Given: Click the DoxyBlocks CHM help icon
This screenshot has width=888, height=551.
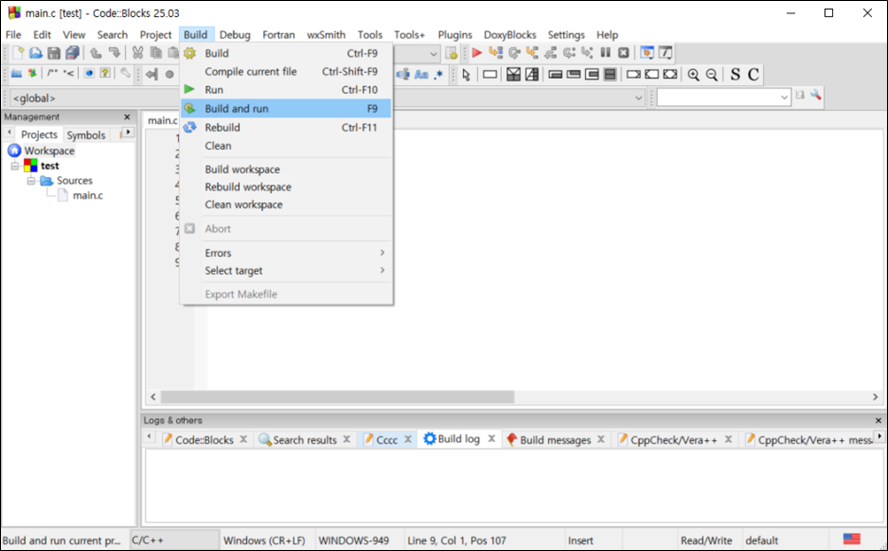Looking at the screenshot, I should point(105,74).
